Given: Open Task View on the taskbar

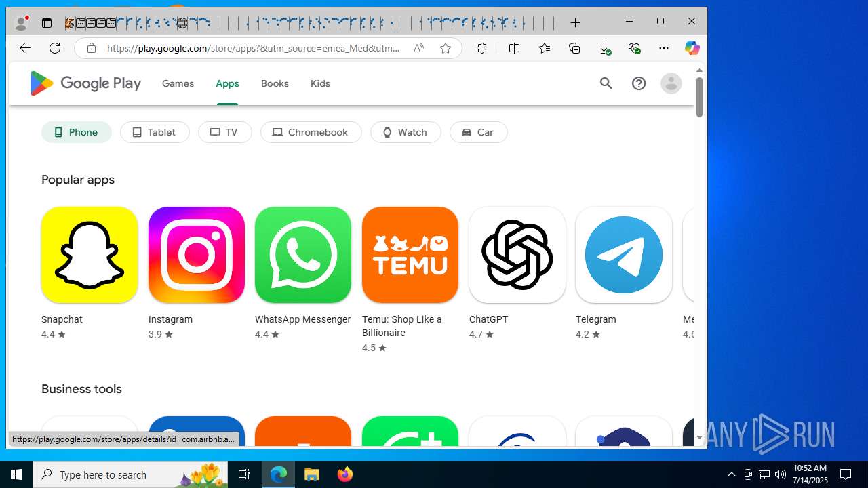Looking at the screenshot, I should point(244,474).
